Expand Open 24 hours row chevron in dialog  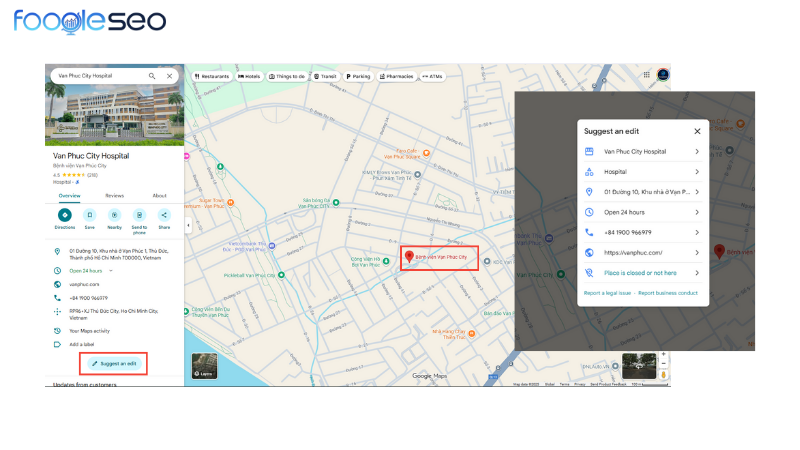pos(697,212)
